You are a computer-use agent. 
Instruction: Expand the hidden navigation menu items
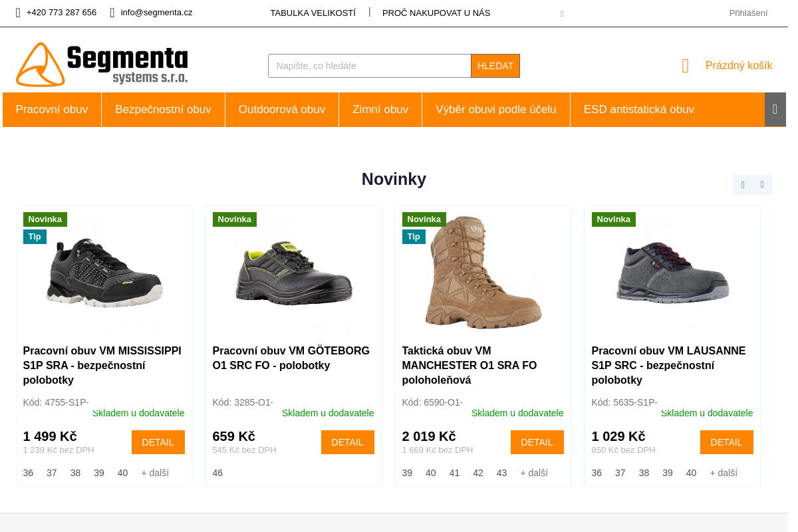click(775, 110)
